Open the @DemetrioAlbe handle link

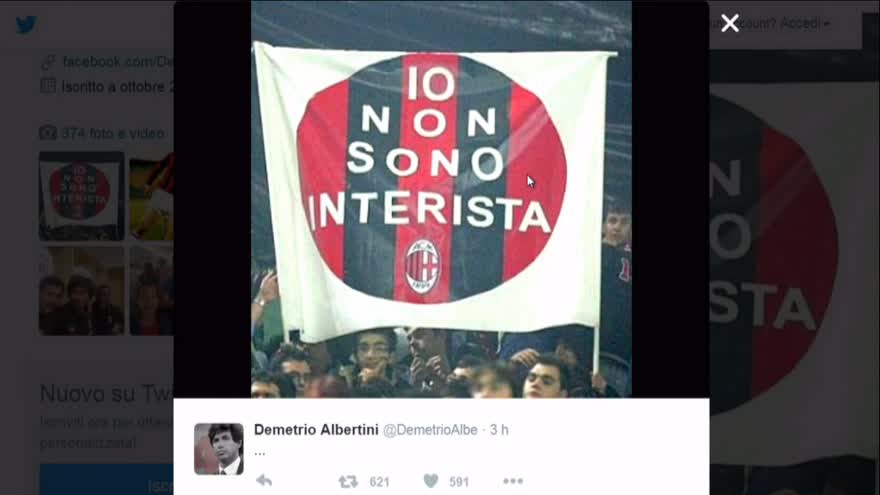pyautogui.click(x=430, y=430)
